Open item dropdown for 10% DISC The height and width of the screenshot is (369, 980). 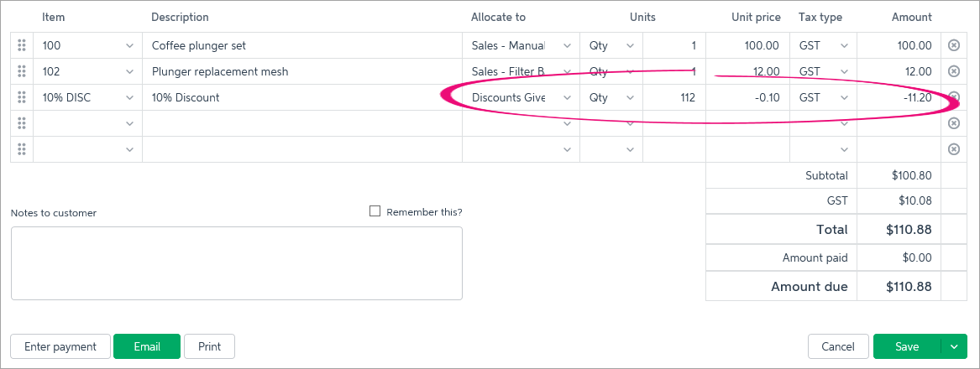click(130, 98)
